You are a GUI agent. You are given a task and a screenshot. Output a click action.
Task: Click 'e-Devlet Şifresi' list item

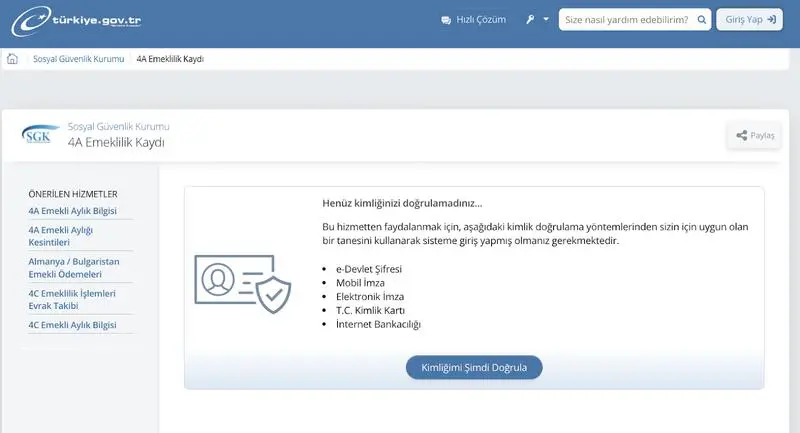(368, 269)
